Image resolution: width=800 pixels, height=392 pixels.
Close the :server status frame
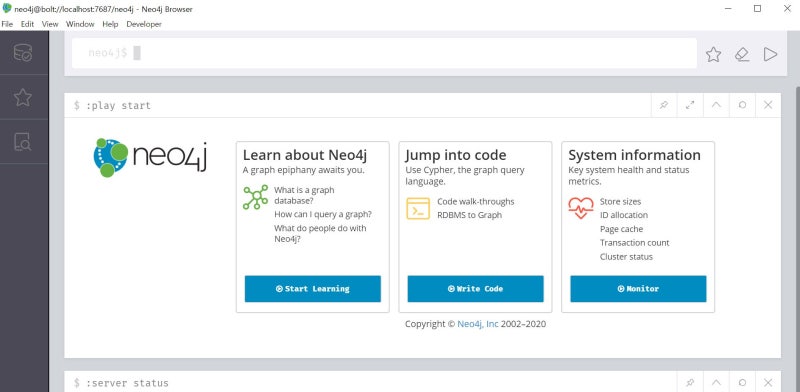768,382
